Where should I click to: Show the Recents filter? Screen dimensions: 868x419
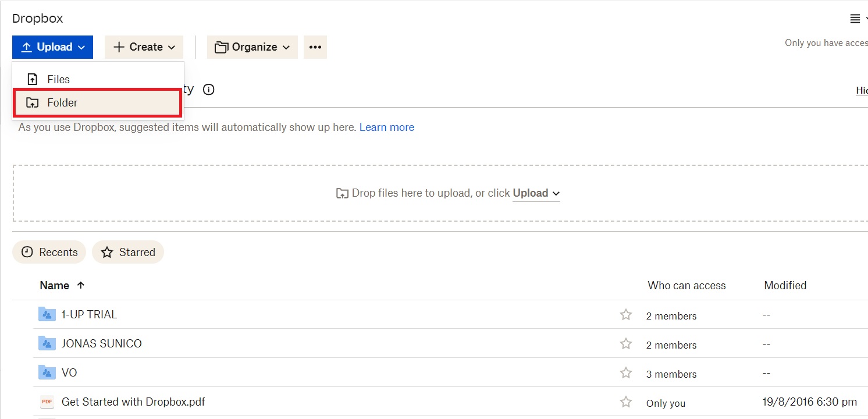[49, 252]
